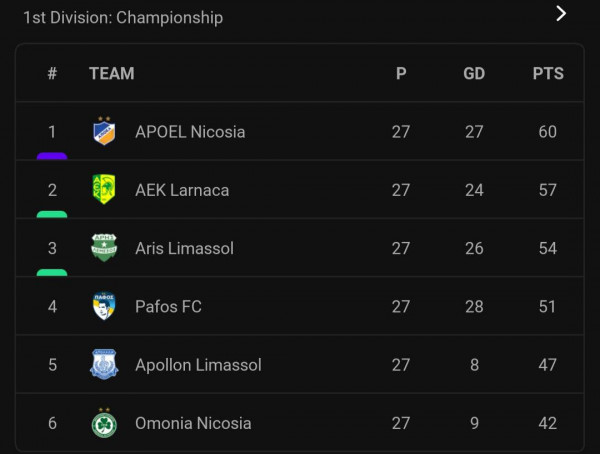Click the PTS column header
The height and width of the screenshot is (454, 600).
click(x=548, y=73)
